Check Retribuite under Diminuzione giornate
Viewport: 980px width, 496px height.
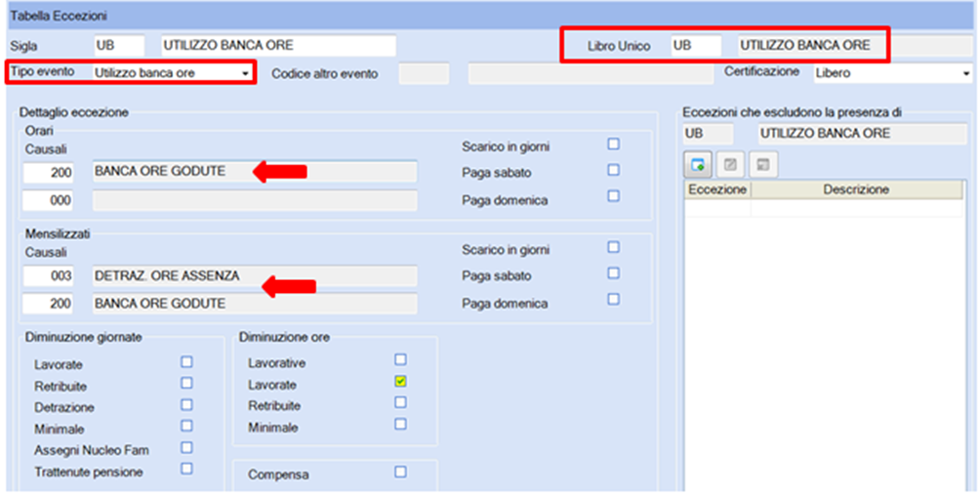coord(186,383)
